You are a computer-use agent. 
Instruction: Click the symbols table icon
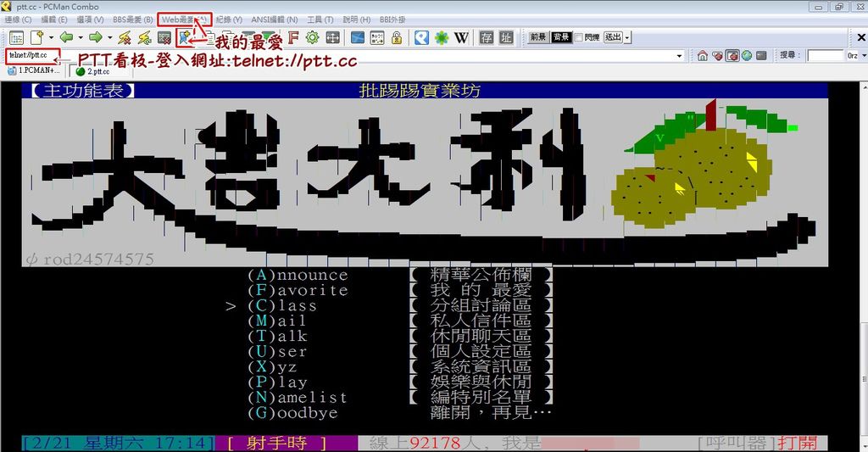click(377, 37)
